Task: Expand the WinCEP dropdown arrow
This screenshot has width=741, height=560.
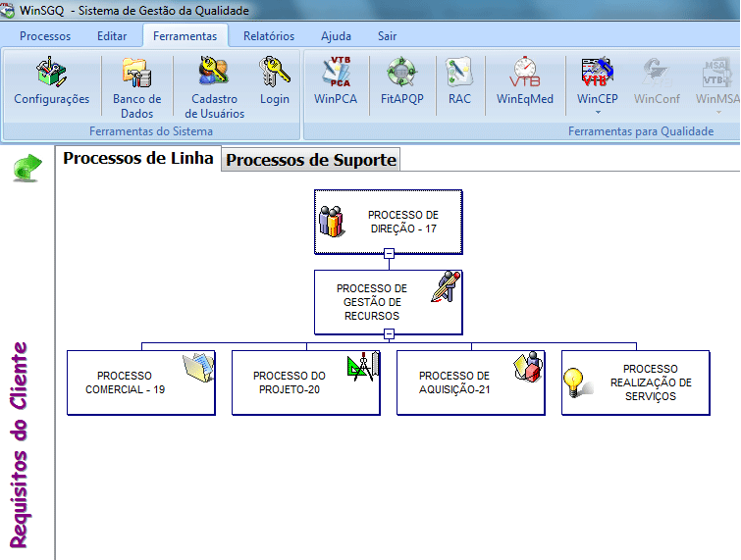Action: [597, 112]
